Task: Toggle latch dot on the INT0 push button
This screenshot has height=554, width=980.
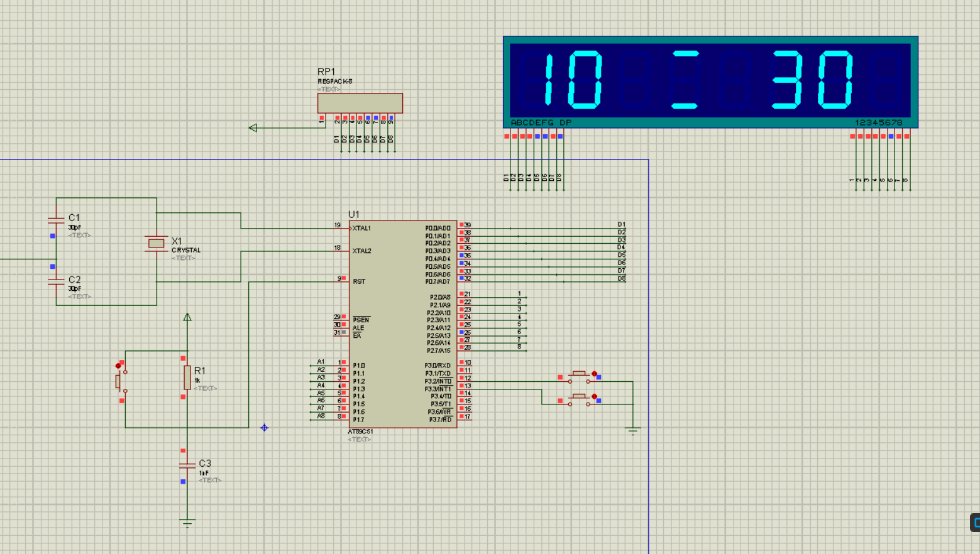Action: coord(594,374)
